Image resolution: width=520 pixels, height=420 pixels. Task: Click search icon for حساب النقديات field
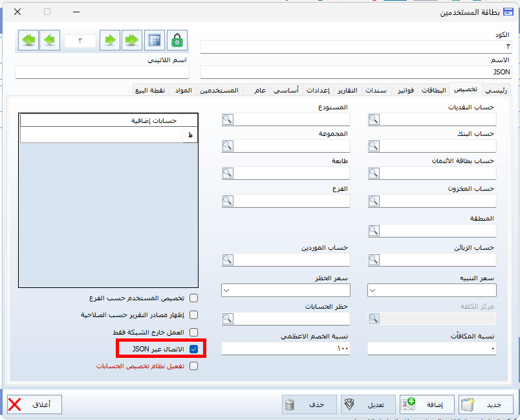click(374, 119)
